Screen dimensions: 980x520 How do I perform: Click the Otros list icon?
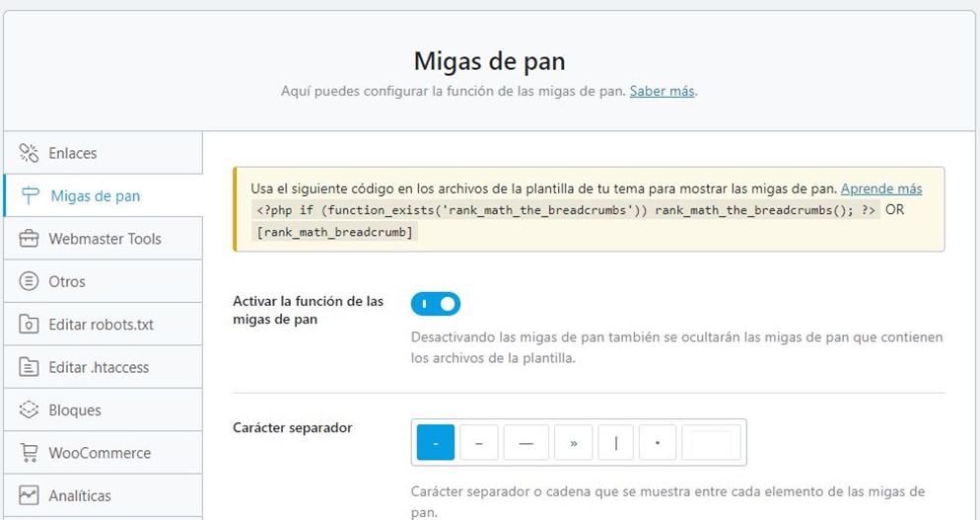[x=30, y=281]
